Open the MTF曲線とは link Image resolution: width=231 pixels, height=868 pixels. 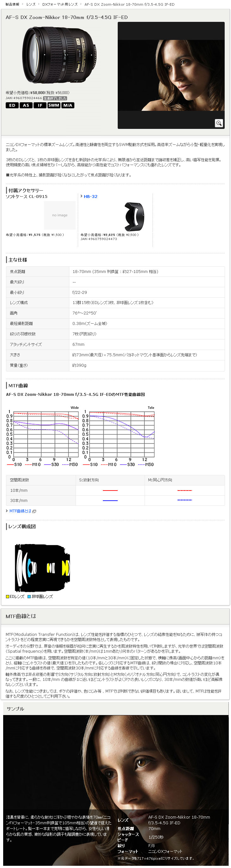click(x=20, y=511)
